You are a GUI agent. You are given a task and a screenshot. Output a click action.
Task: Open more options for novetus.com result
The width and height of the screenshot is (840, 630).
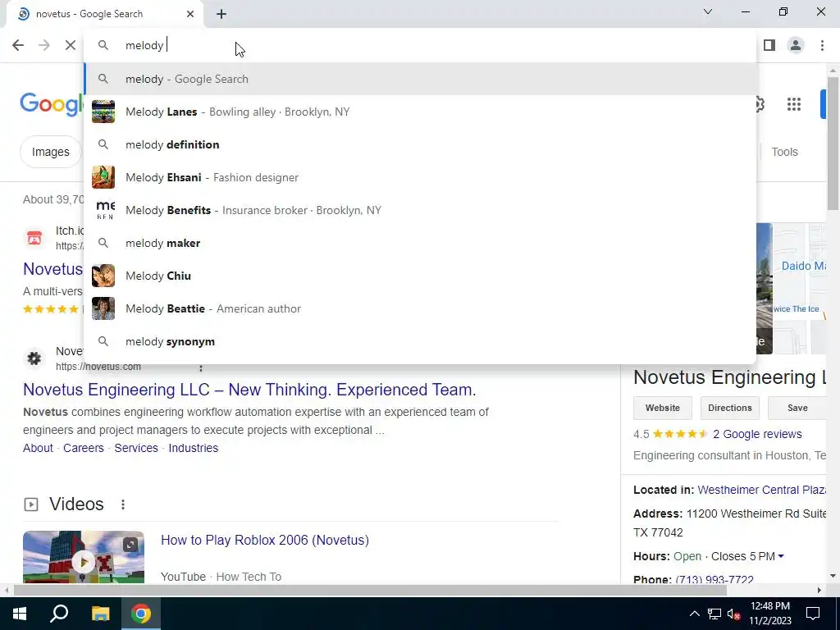(x=201, y=367)
